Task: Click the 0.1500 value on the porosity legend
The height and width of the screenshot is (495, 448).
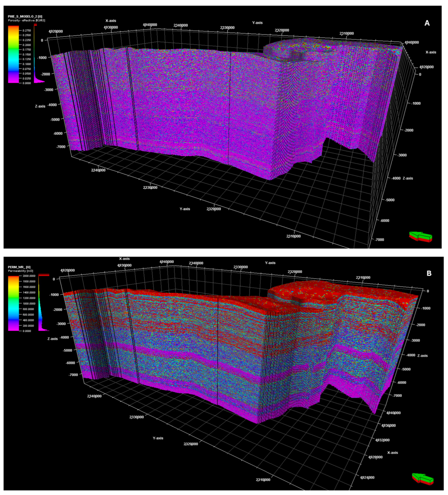Action: point(27,55)
